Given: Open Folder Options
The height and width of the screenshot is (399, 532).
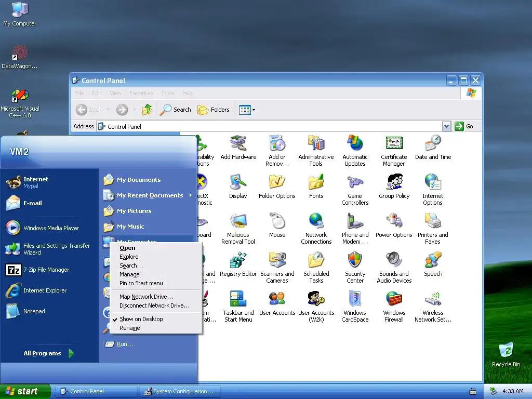Looking at the screenshot, I should tap(277, 187).
